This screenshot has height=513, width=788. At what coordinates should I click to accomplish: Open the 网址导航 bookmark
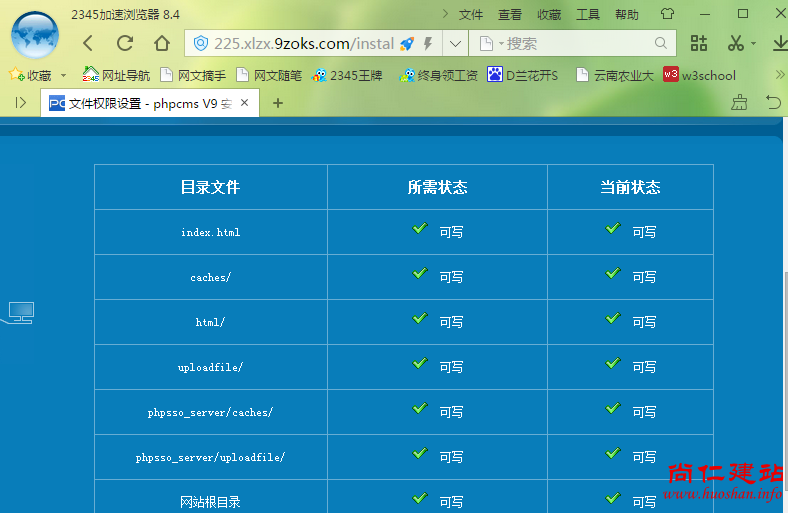pyautogui.click(x=116, y=75)
